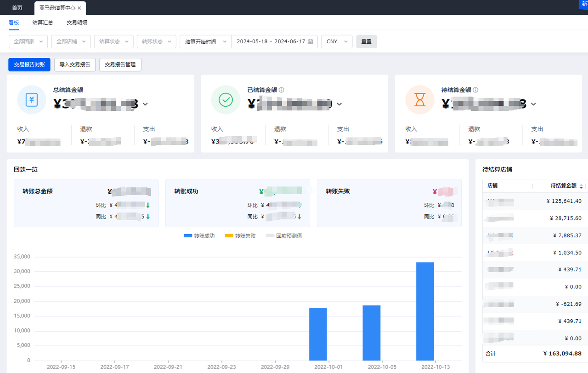588x373 pixels.
Task: Click the end date 2024-06-17 field
Action: (x=289, y=41)
